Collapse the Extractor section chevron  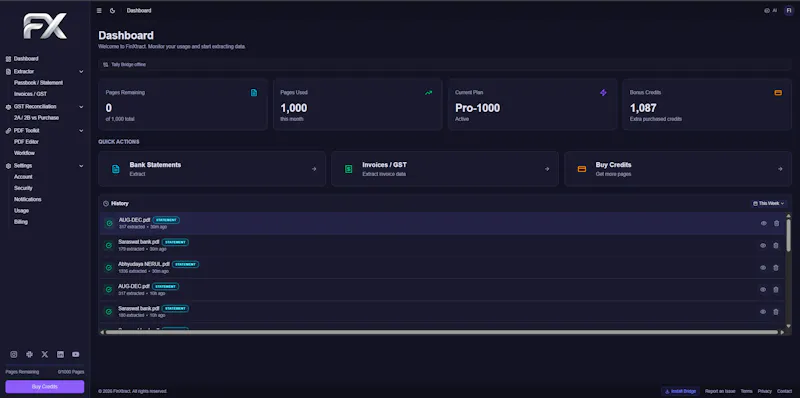click(81, 71)
